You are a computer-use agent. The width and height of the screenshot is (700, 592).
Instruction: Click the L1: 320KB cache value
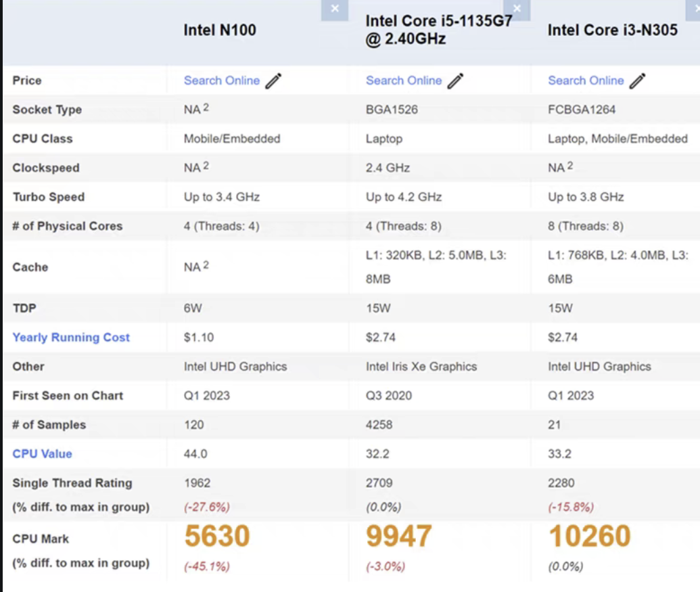point(436,267)
